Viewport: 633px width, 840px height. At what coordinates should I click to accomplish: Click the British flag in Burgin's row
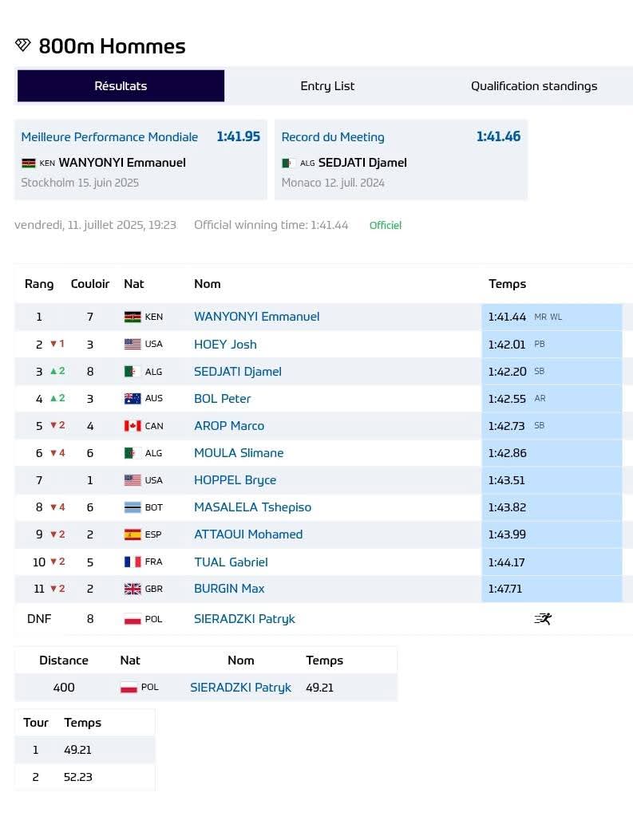click(x=133, y=589)
